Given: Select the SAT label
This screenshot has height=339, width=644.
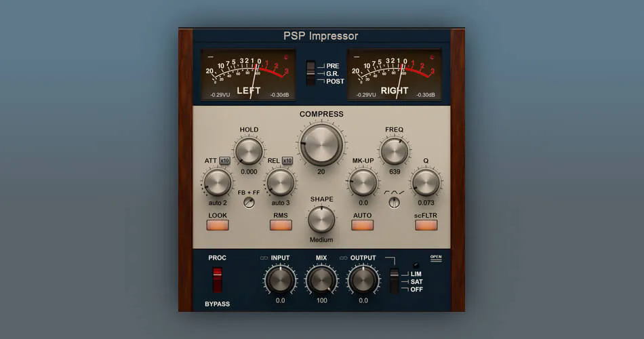Looking at the screenshot, I should coord(416,281).
